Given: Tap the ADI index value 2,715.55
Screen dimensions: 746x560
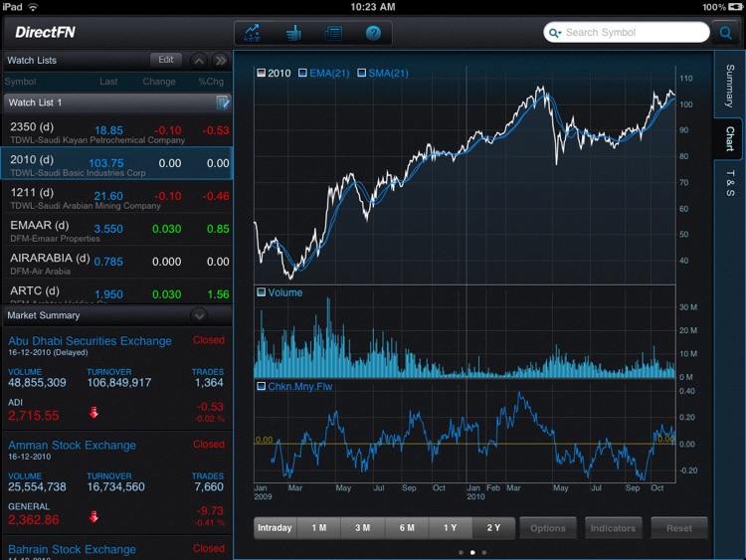Looking at the screenshot, I should 33,416.
